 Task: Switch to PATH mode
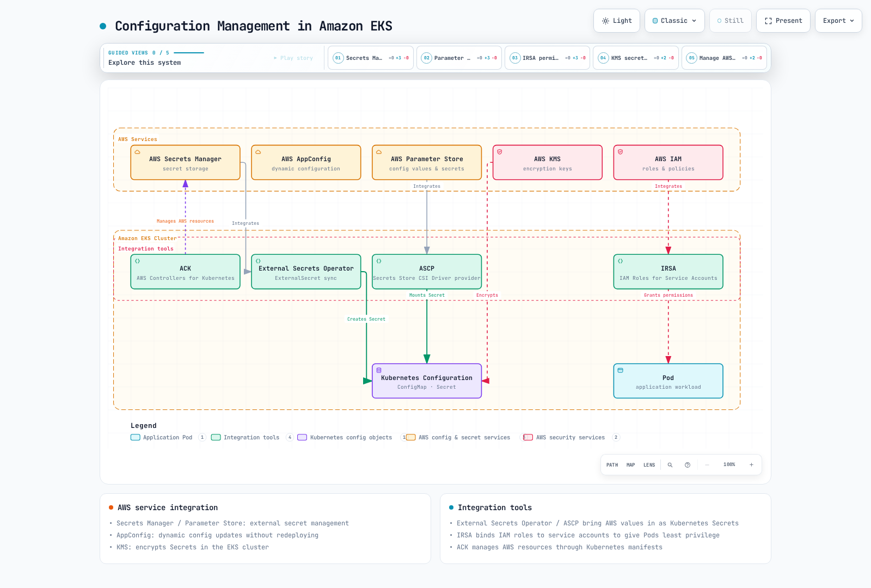pyautogui.click(x=612, y=465)
